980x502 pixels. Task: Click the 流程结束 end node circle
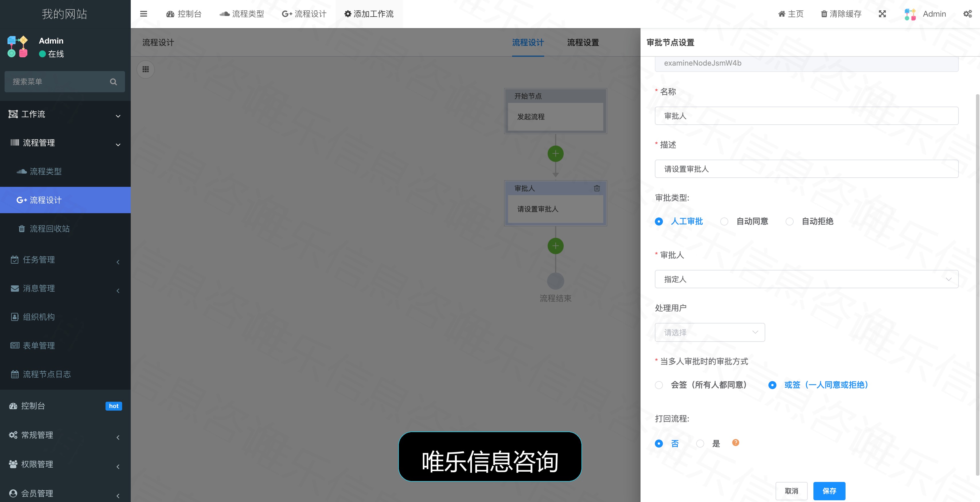(555, 281)
